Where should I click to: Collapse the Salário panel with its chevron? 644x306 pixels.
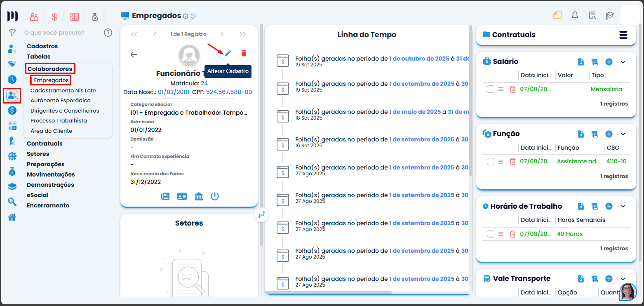(x=623, y=62)
